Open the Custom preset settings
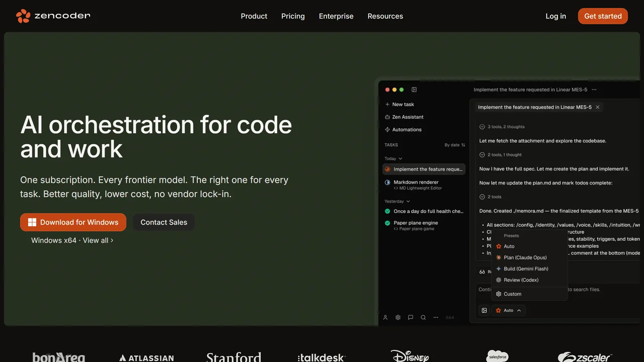Viewport: 644px width, 362px height. [x=529, y=294]
